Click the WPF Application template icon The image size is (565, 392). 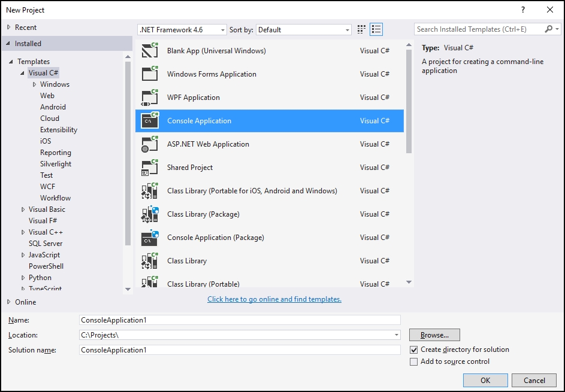[150, 97]
